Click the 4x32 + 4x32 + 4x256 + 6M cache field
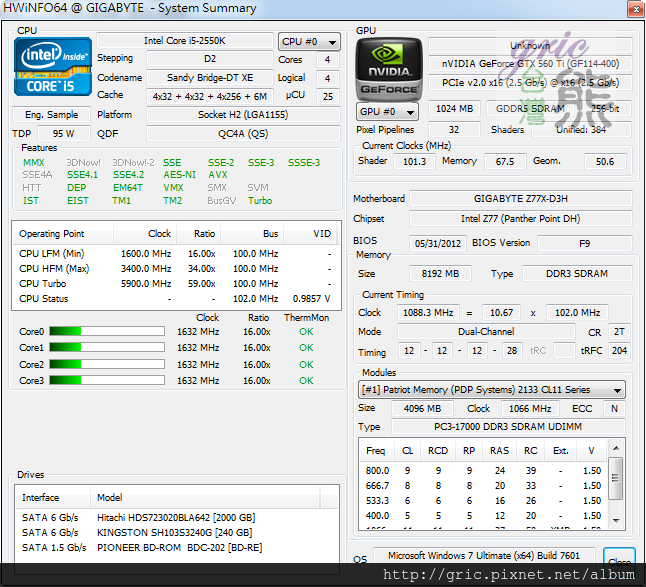The image size is (646, 587). point(210,96)
